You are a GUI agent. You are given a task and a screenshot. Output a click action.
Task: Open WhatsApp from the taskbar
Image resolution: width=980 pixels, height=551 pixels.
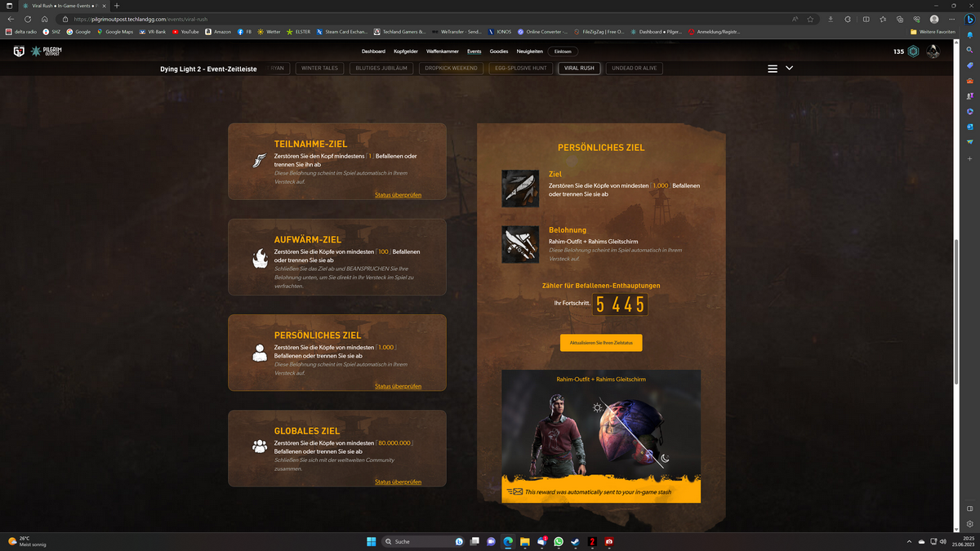559,541
